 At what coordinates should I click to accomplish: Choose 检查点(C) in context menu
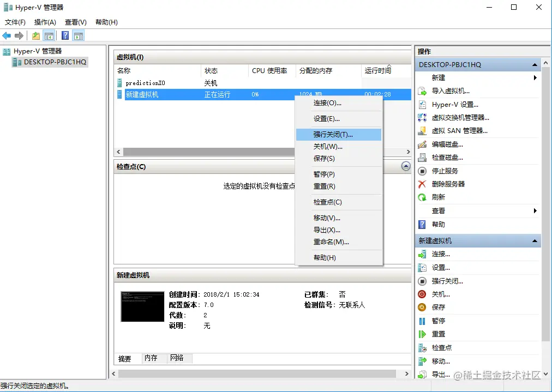tap(339, 202)
